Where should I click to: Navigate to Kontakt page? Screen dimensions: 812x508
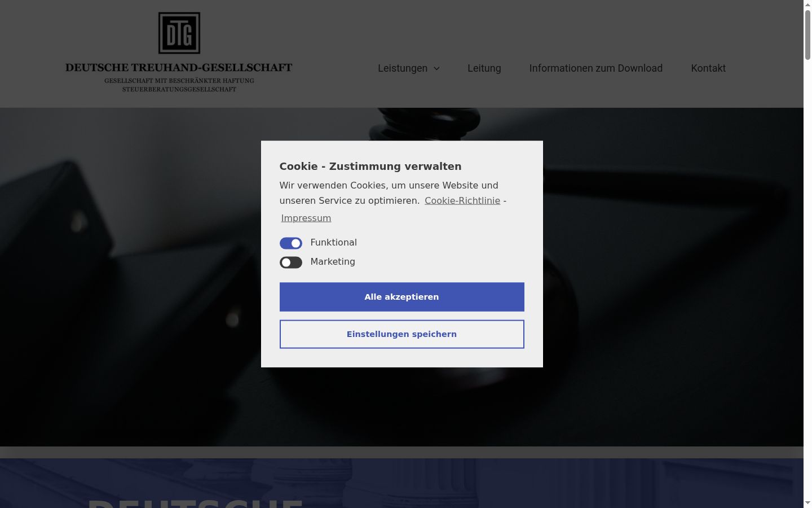(x=708, y=68)
